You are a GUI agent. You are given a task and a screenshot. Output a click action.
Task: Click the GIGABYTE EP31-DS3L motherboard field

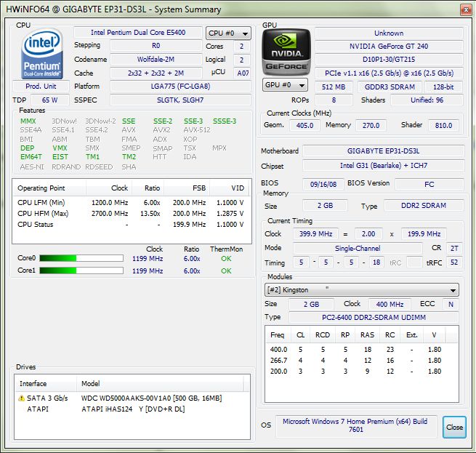pos(384,151)
